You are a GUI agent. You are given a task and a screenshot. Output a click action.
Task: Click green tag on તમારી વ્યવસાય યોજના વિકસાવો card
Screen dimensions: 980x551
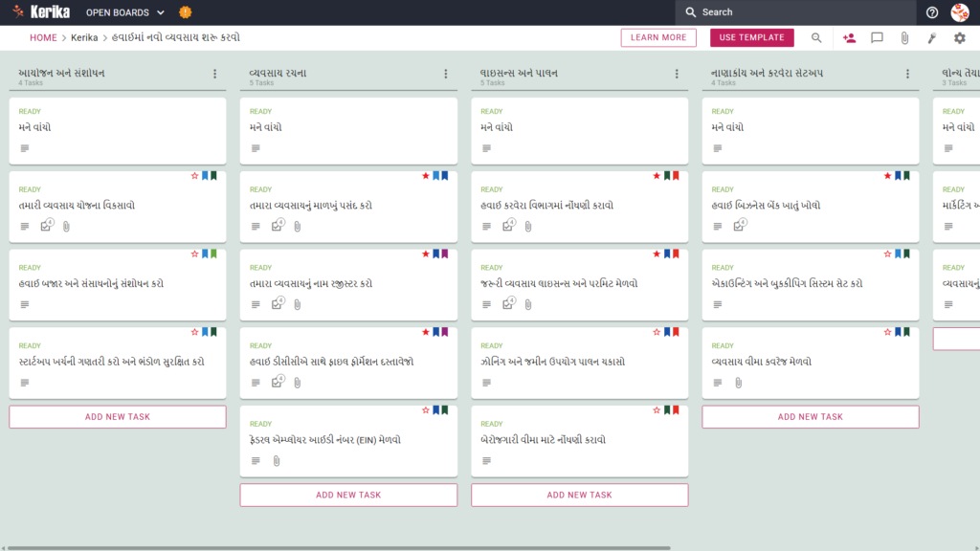coord(213,176)
